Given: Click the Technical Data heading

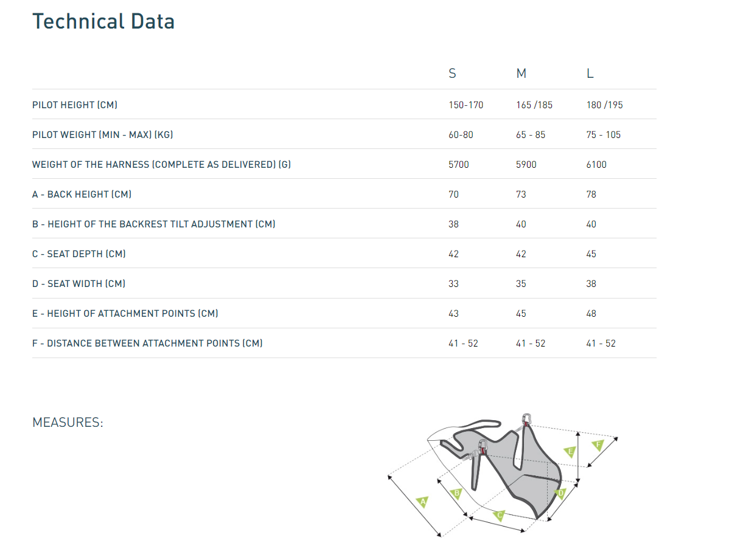Looking at the screenshot, I should pyautogui.click(x=103, y=22).
